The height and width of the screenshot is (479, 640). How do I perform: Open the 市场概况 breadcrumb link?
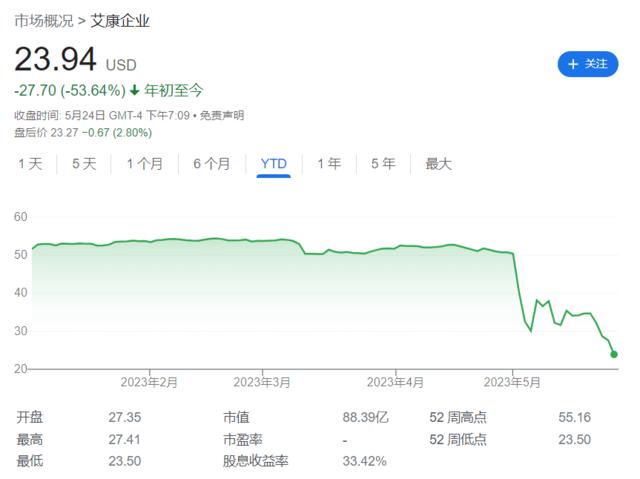(x=44, y=21)
